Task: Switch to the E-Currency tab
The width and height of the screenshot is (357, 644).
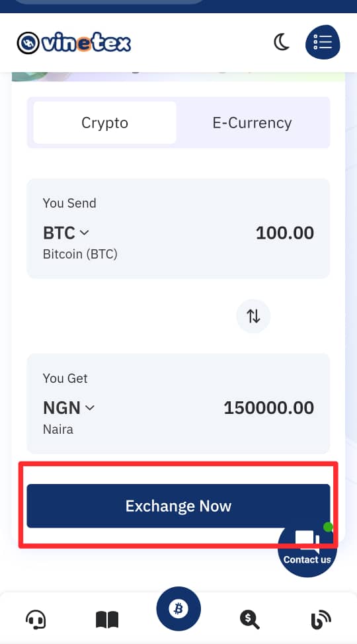Action: click(253, 123)
